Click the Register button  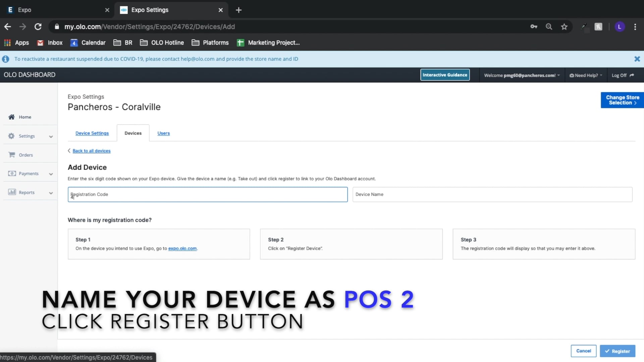pyautogui.click(x=618, y=351)
